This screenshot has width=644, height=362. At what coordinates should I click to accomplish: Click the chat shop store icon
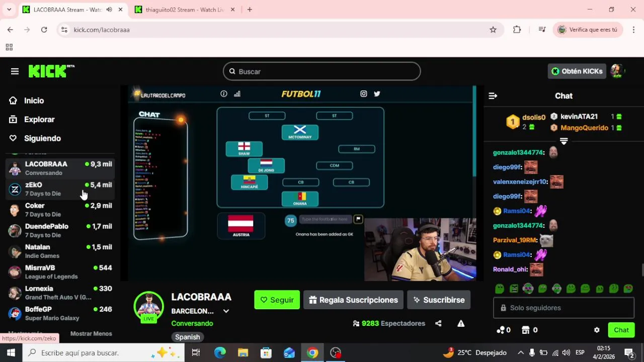526,330
